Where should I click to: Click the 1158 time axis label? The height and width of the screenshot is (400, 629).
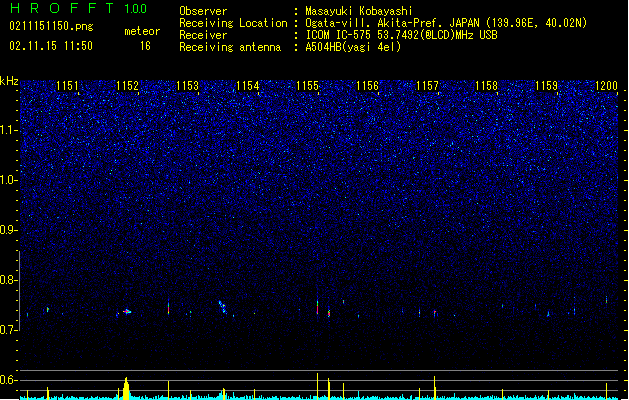pos(487,85)
